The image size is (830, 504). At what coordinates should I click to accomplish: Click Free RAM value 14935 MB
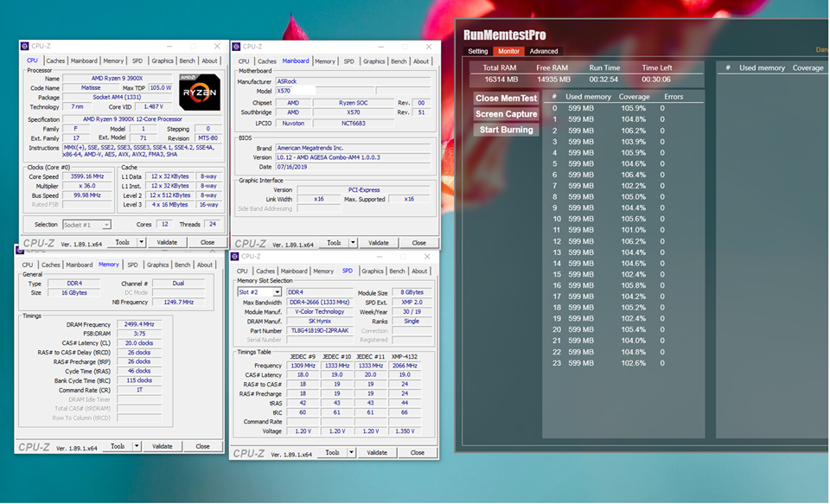pyautogui.click(x=553, y=80)
